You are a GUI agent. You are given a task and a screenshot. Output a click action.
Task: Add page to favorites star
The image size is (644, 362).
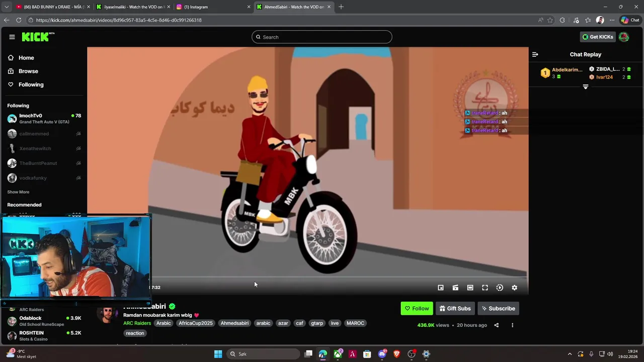(x=550, y=20)
